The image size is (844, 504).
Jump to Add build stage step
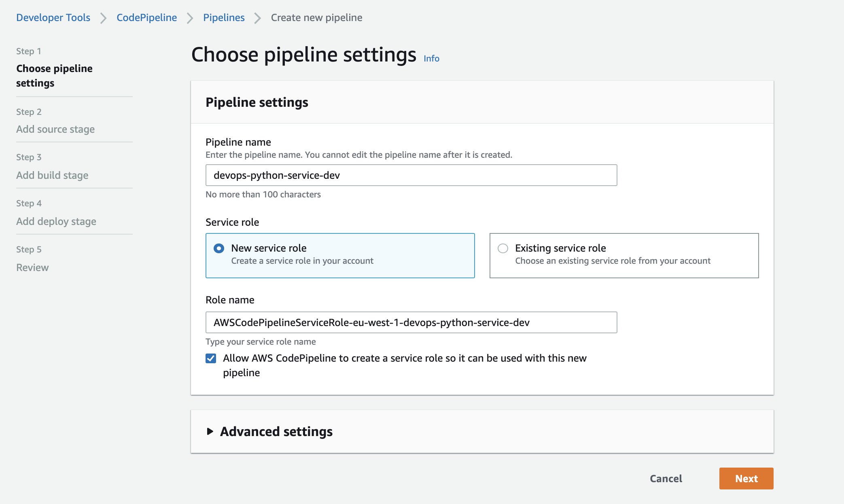[x=52, y=176]
